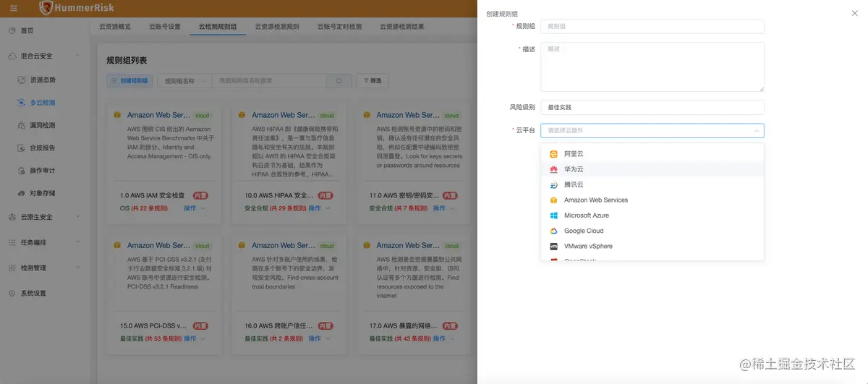
Task: Open 操作 dropdown on AWS PCI-DSS card
Action: (x=193, y=338)
